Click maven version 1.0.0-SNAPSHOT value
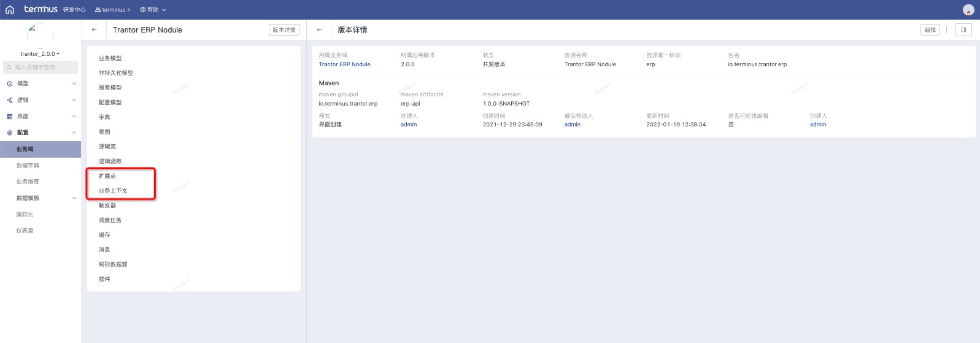 tap(506, 104)
